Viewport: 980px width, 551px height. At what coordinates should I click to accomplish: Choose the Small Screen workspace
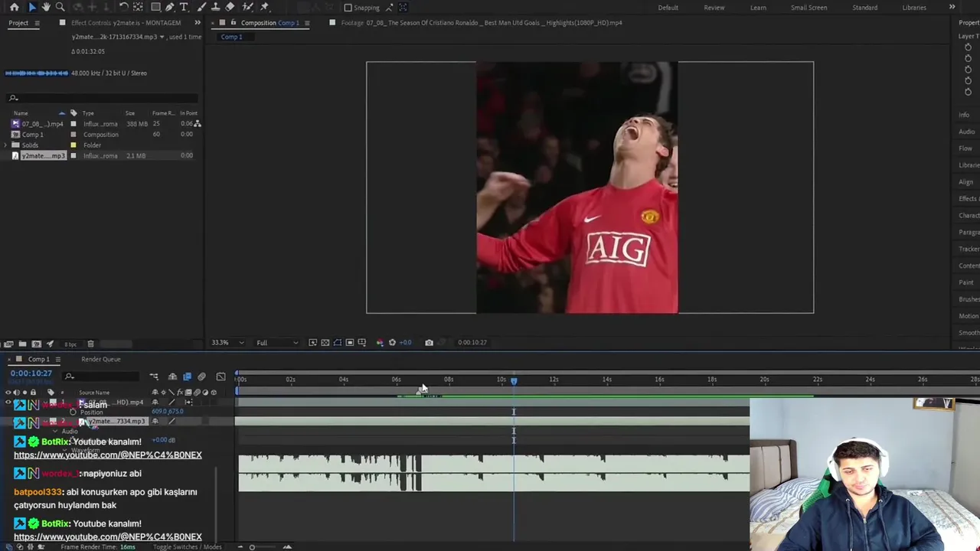(x=808, y=8)
